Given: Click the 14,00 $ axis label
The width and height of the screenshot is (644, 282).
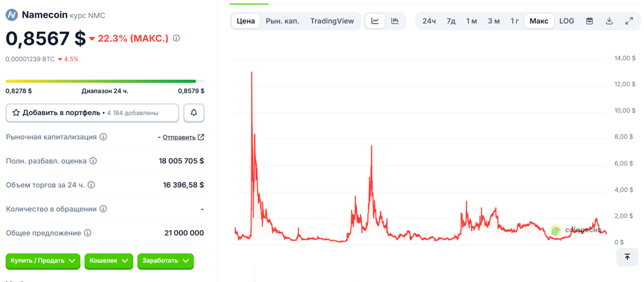Looking at the screenshot, I should tap(625, 58).
